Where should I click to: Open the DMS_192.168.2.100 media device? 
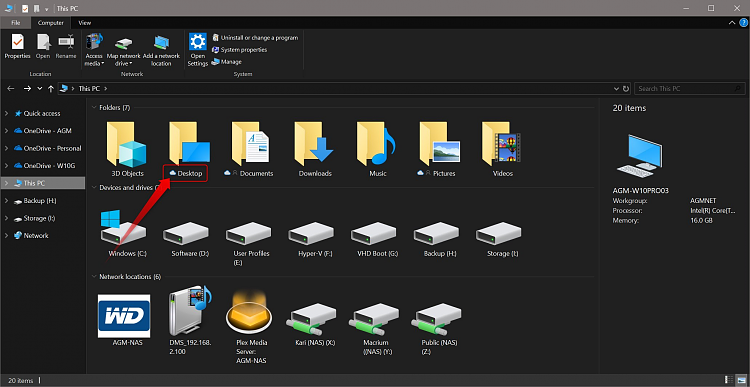click(190, 320)
